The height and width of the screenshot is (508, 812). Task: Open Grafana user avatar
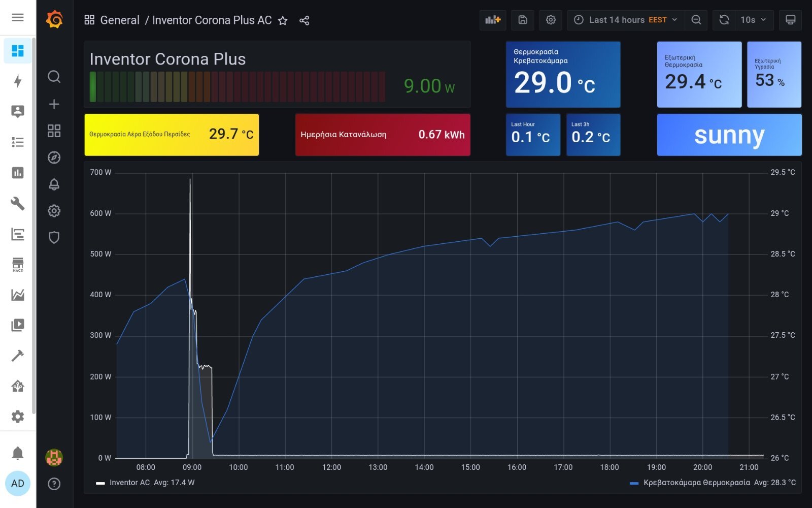(x=54, y=457)
